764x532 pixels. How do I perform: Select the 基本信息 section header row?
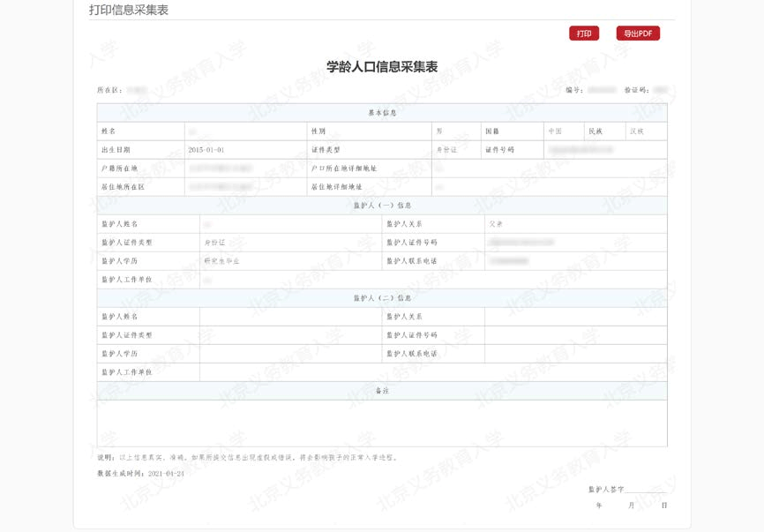pyautogui.click(x=382, y=113)
